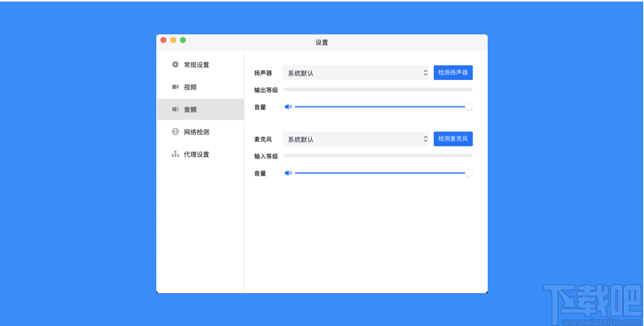The width and height of the screenshot is (644, 326).
Task: Click the globe icon for 网络检测
Action: pos(175,132)
